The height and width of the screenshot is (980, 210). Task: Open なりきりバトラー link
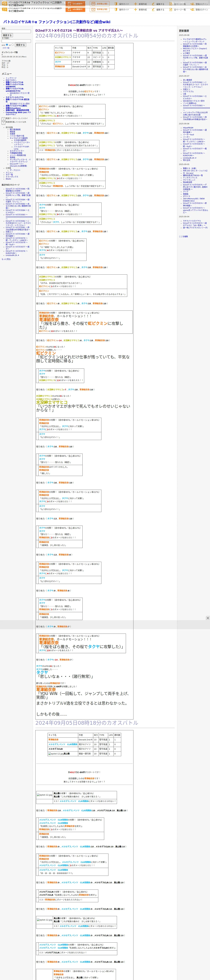click(17, 151)
